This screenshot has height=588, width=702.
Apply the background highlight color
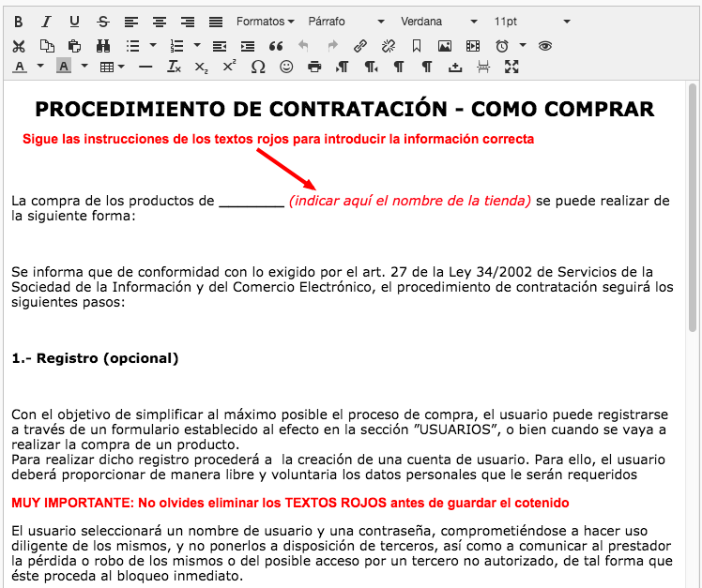coord(64,68)
